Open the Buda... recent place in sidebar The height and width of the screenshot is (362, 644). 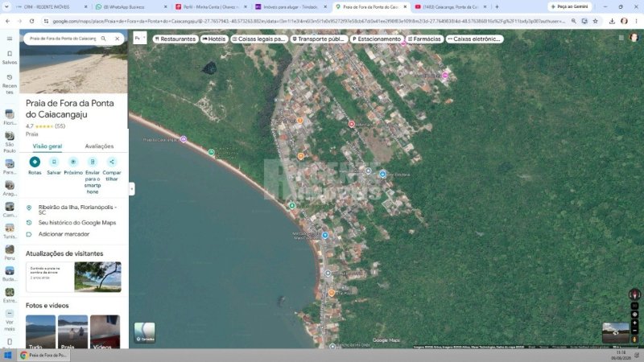10,274
